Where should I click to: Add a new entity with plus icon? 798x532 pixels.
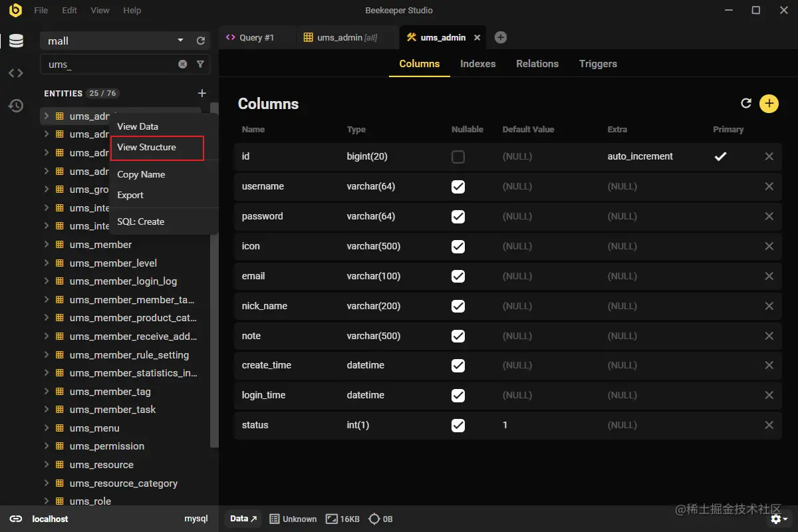[x=202, y=93]
